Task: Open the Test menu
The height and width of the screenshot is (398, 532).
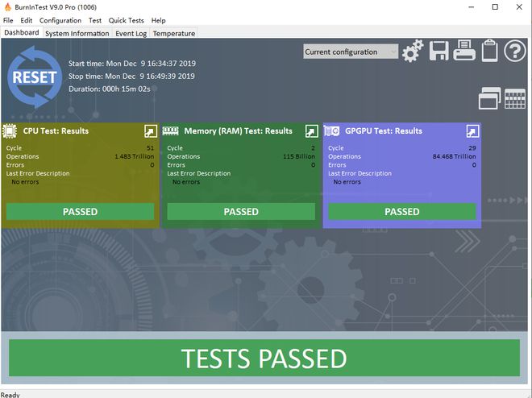Action: (x=95, y=20)
